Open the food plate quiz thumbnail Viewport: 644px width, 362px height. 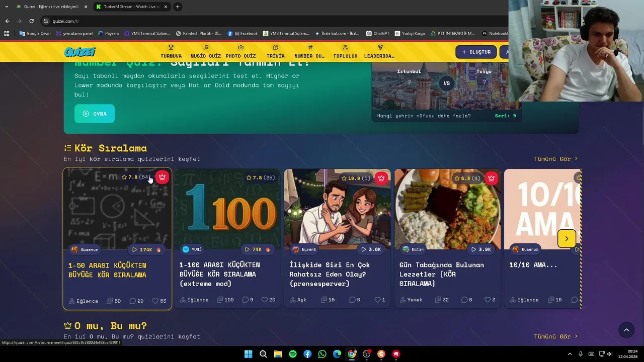[447, 209]
